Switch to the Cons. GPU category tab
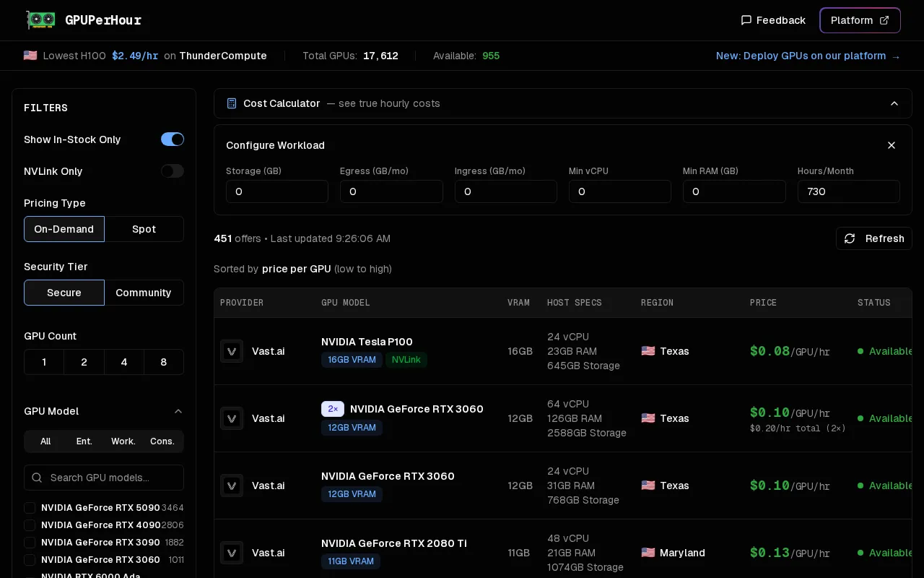 tap(162, 441)
